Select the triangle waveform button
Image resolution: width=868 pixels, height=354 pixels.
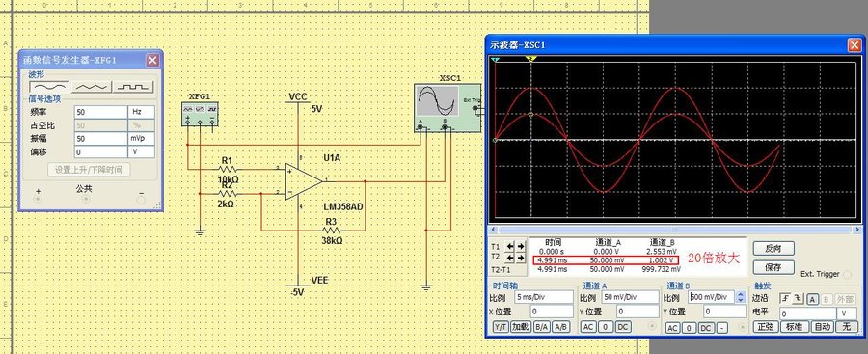[92, 86]
